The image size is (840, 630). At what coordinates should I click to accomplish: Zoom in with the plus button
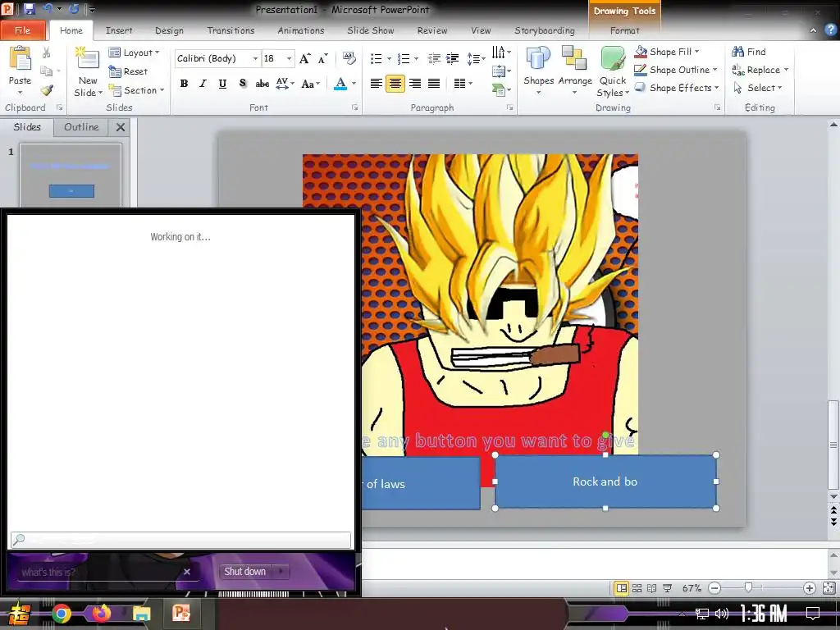coord(810,588)
